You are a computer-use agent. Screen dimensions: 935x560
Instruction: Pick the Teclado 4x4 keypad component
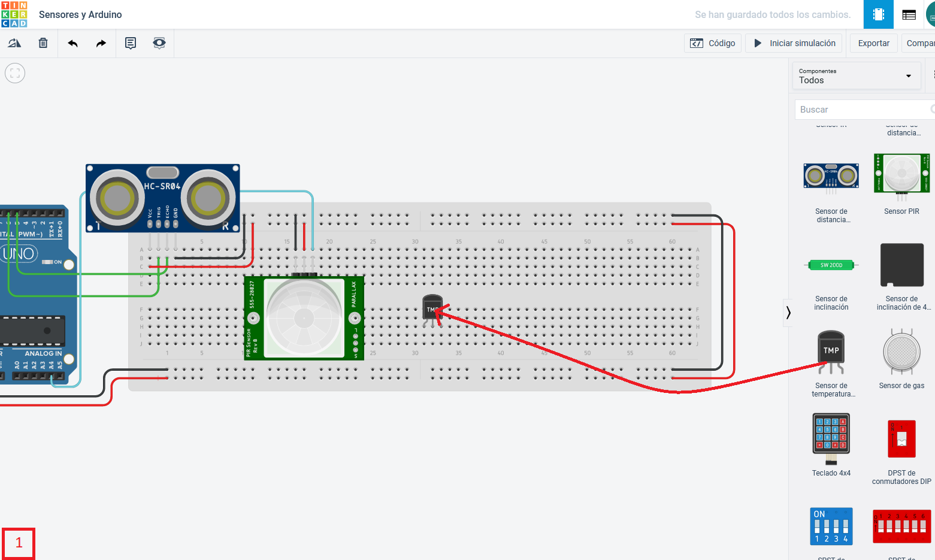click(x=831, y=438)
